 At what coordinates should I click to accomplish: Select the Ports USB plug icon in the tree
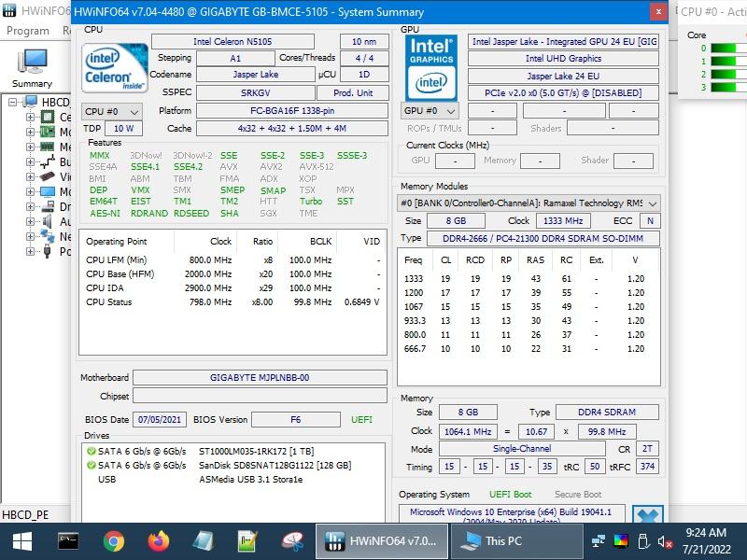click(x=48, y=251)
